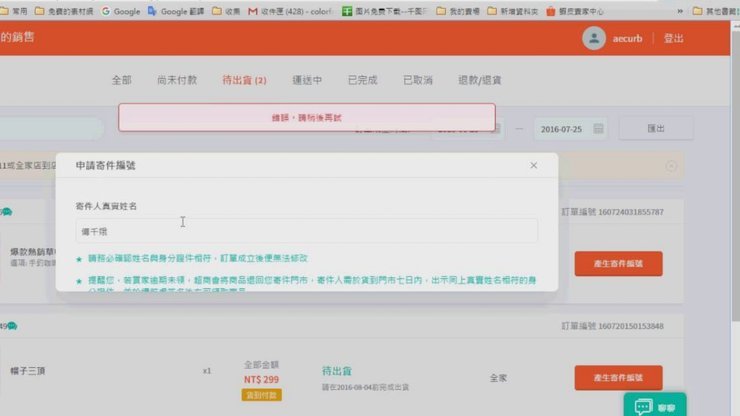This screenshot has height=416, width=740.
Task: Open the 已完成 tab
Action: 362,80
